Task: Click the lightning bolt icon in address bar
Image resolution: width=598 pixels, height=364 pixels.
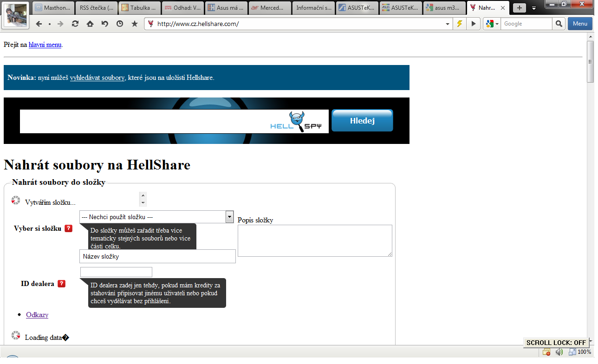Action: 460,24
